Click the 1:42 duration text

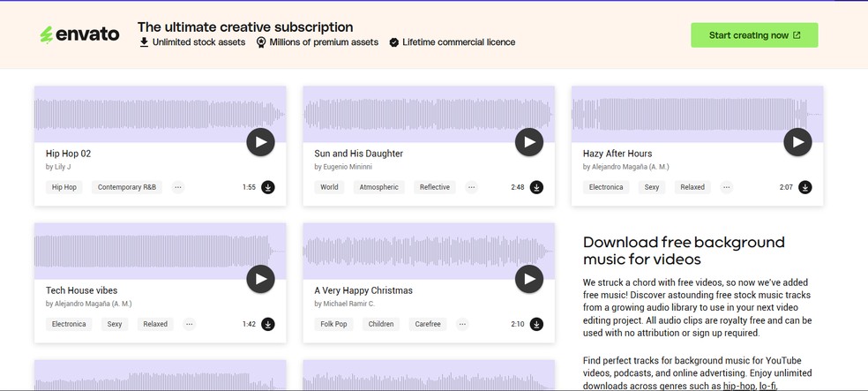[x=249, y=324]
